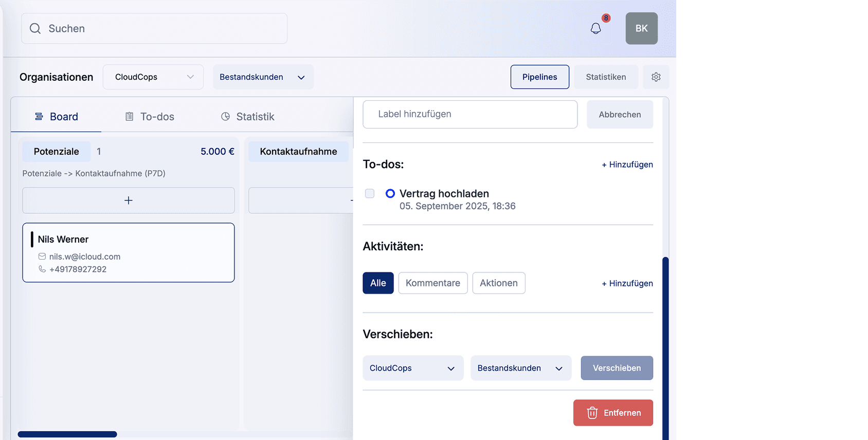
Task: Click the email icon on Nils Werner card
Action: [x=42, y=256]
